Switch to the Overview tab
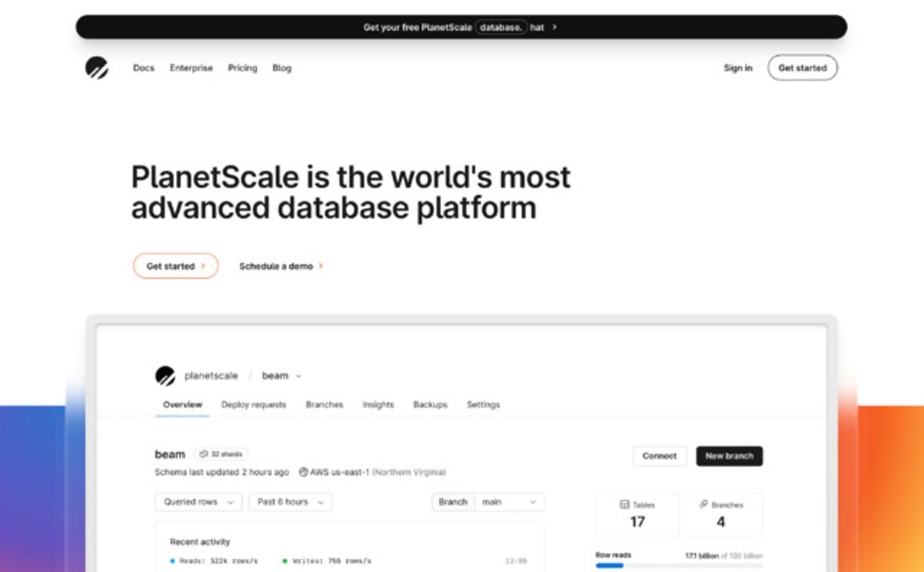The image size is (924, 572). pyautogui.click(x=183, y=404)
